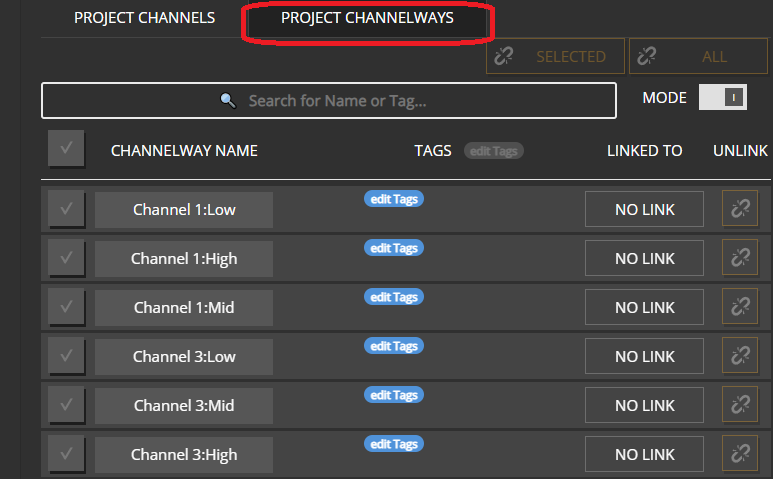Click the Unlink All button

(698, 57)
